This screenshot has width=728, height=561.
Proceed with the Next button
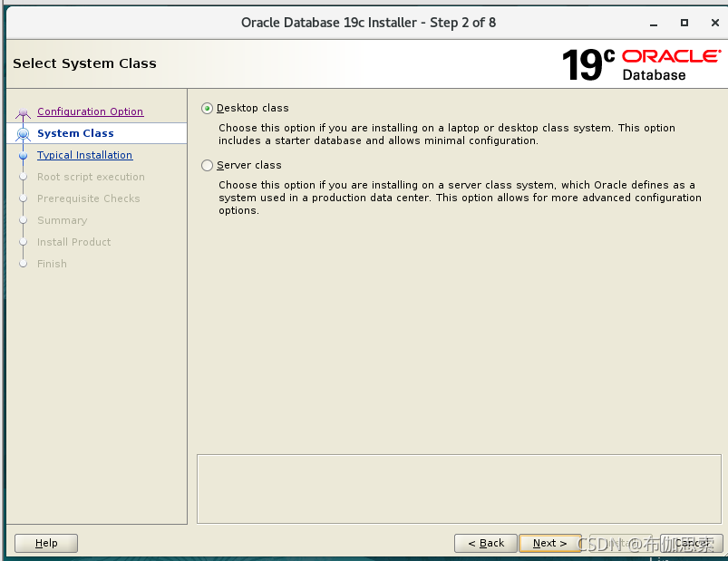[x=549, y=543]
